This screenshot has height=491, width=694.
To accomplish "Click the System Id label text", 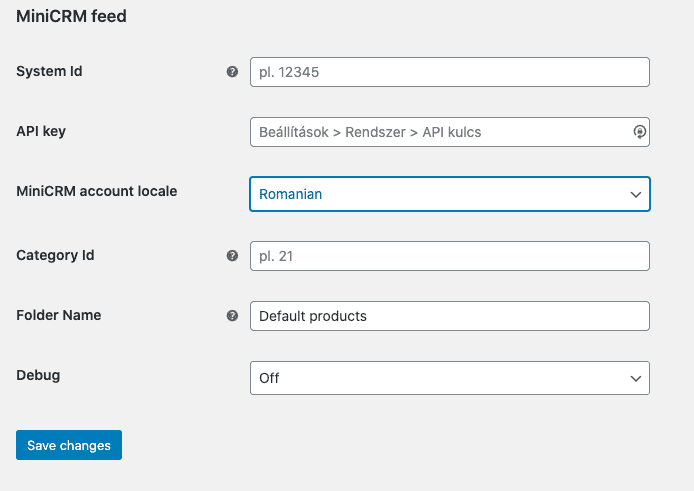I will (49, 71).
